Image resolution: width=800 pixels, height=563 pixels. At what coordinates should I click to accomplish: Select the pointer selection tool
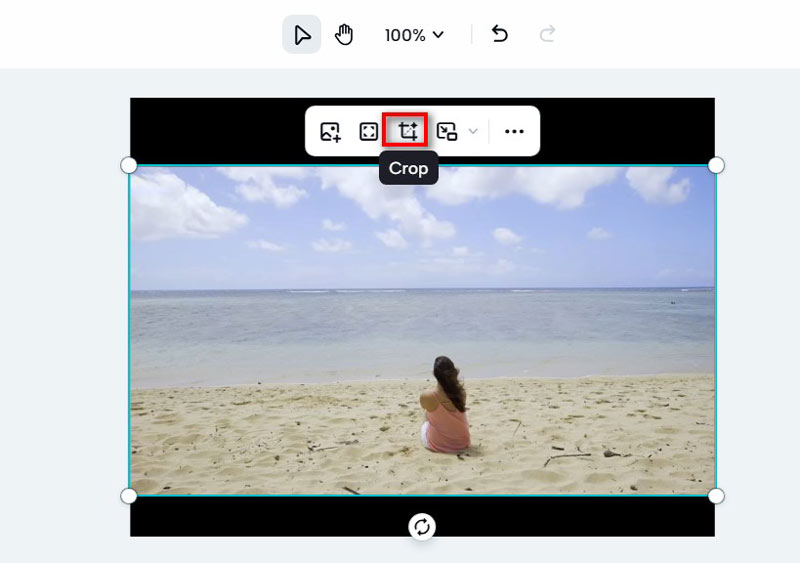click(x=302, y=35)
